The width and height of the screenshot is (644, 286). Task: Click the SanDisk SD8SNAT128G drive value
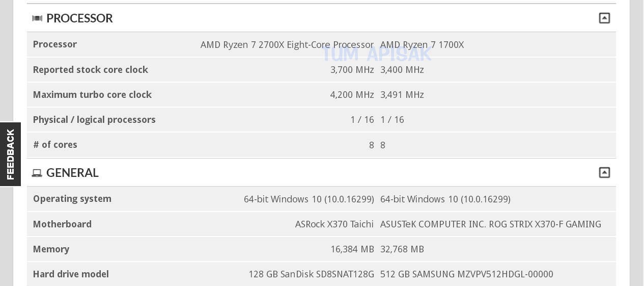pyautogui.click(x=311, y=274)
